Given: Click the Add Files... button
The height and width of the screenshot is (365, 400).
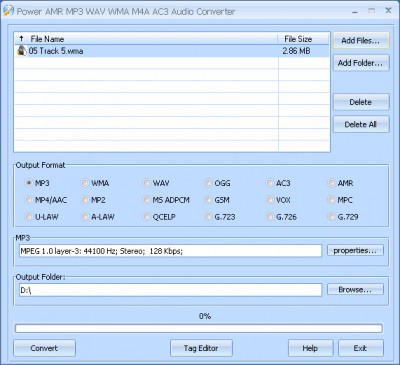Looking at the screenshot, I should click(361, 41).
